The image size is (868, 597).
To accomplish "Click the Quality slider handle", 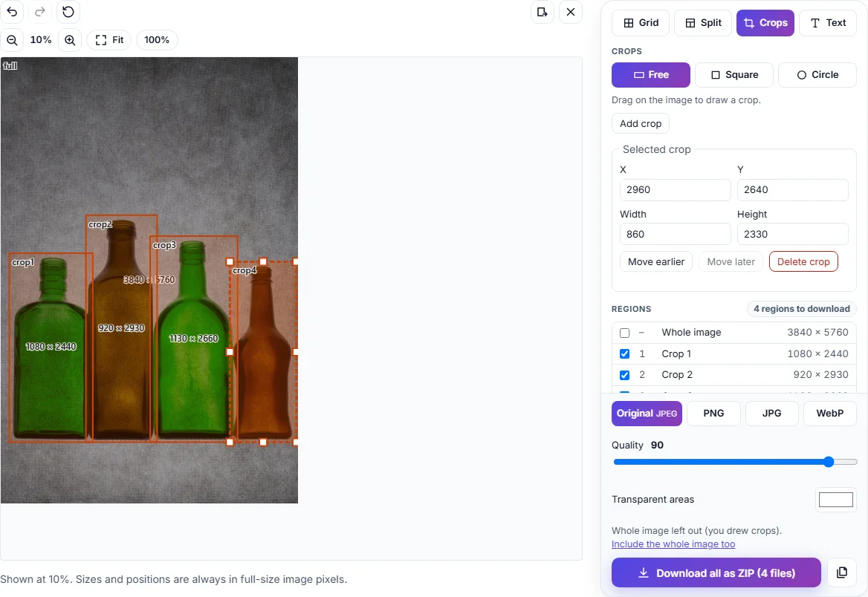I will click(x=829, y=462).
